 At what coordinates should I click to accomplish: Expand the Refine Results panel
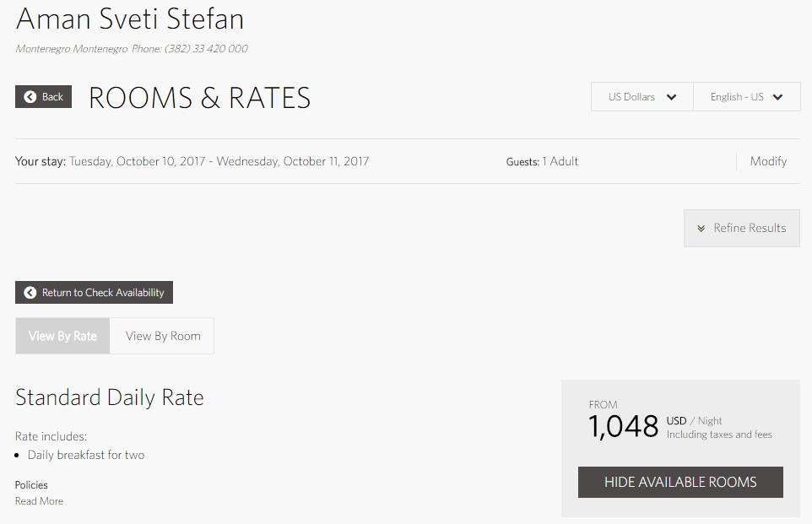pos(741,228)
